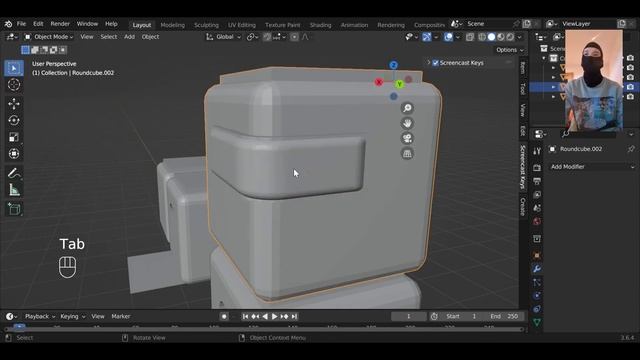
Task: Toggle proportional editing button
Action: pyautogui.click(x=294, y=37)
